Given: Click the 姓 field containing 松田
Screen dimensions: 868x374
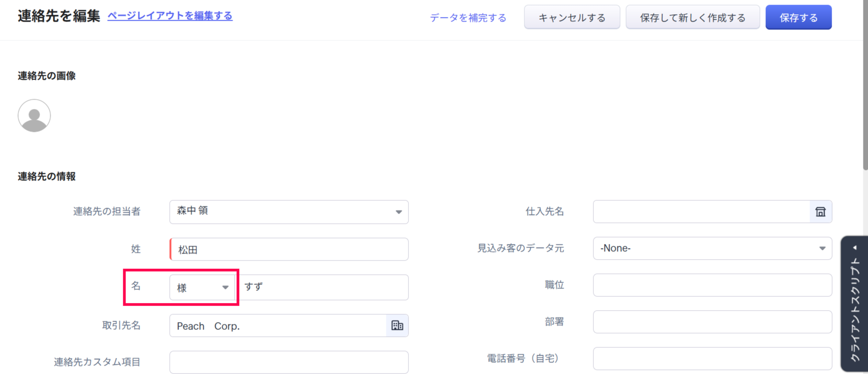Looking at the screenshot, I should coord(290,249).
